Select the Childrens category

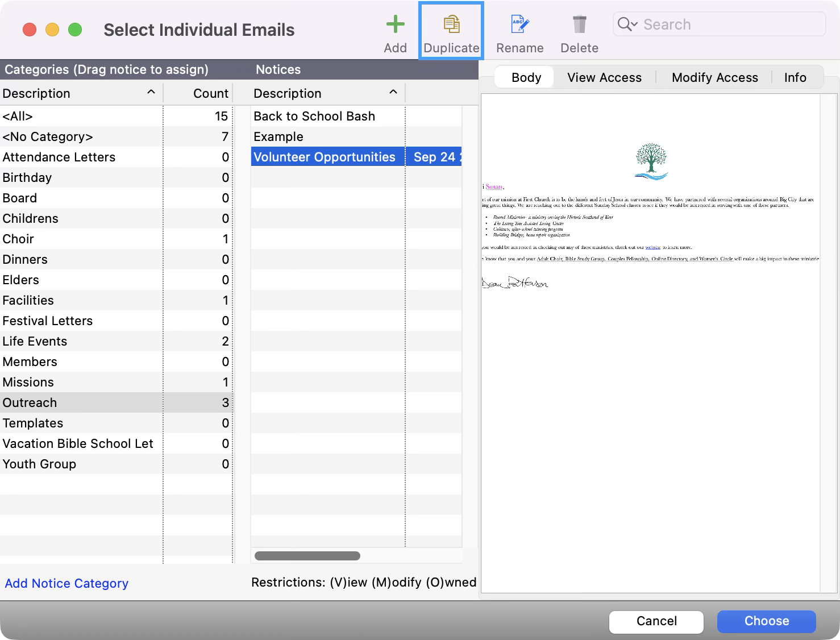pyautogui.click(x=117, y=218)
